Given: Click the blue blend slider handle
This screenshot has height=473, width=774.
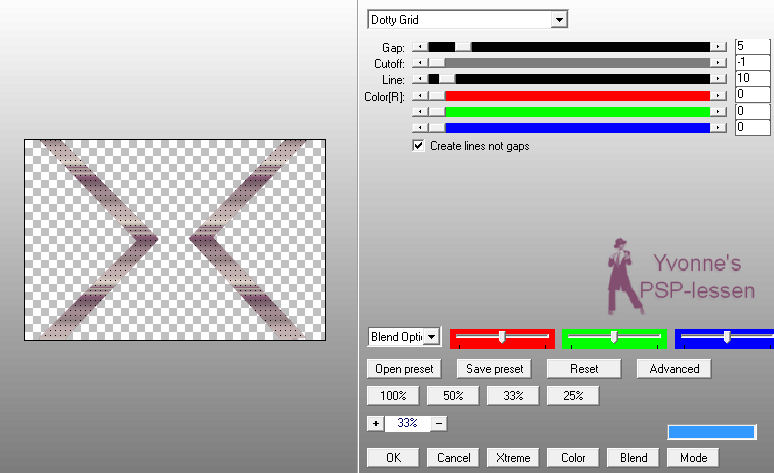Looking at the screenshot, I should coord(727,337).
